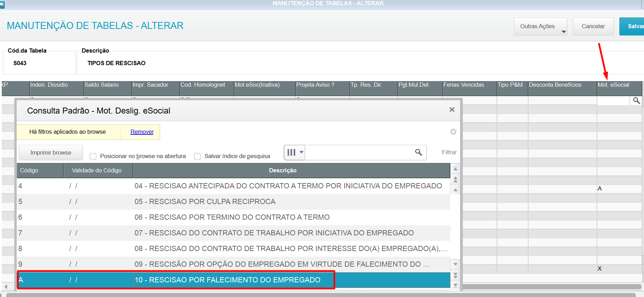Viewport: 644px width, 297px height.
Task: Click the Mot. eSocial column header
Action: pos(619,88)
